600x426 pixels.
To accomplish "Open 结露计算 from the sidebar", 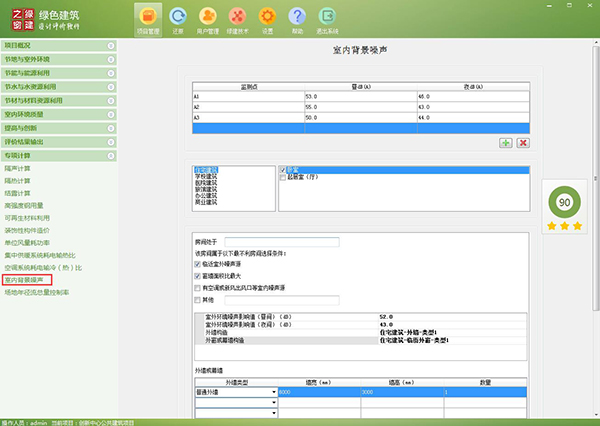I will point(17,192).
